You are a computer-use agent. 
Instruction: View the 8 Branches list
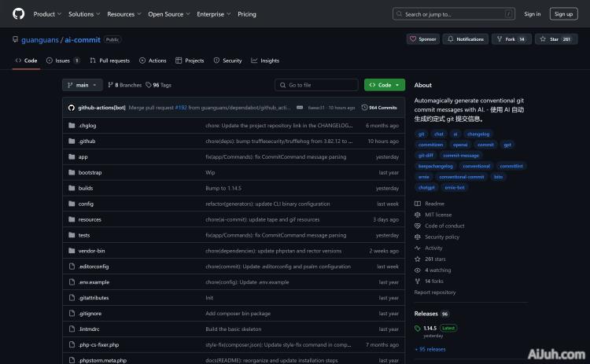[124, 85]
